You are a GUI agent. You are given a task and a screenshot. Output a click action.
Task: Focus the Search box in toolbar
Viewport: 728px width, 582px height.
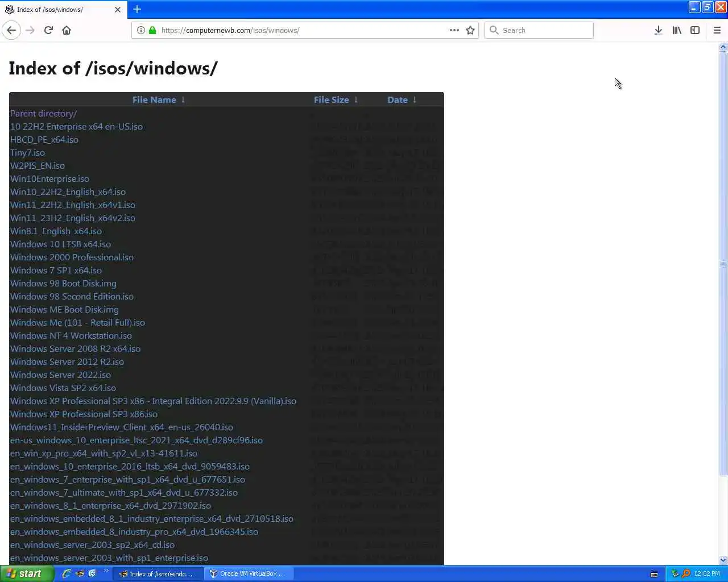539,30
